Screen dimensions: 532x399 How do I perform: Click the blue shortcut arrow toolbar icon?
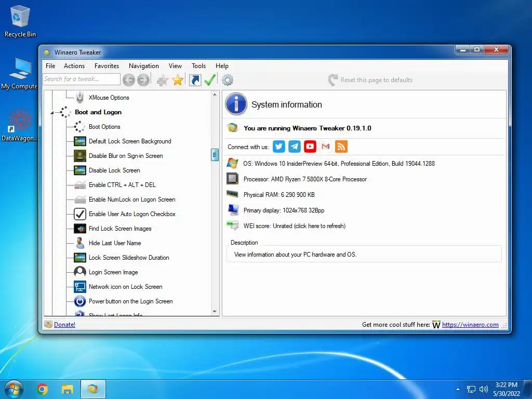click(195, 80)
